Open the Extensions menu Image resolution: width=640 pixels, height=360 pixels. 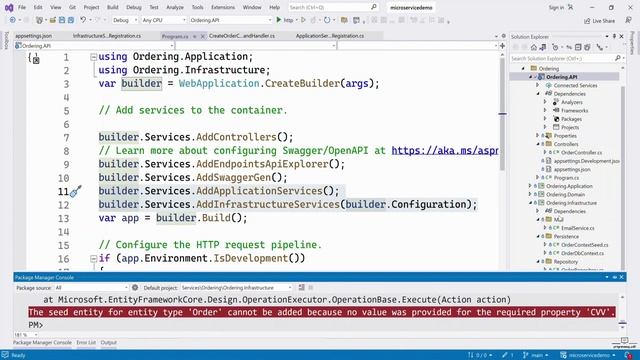click(223, 7)
